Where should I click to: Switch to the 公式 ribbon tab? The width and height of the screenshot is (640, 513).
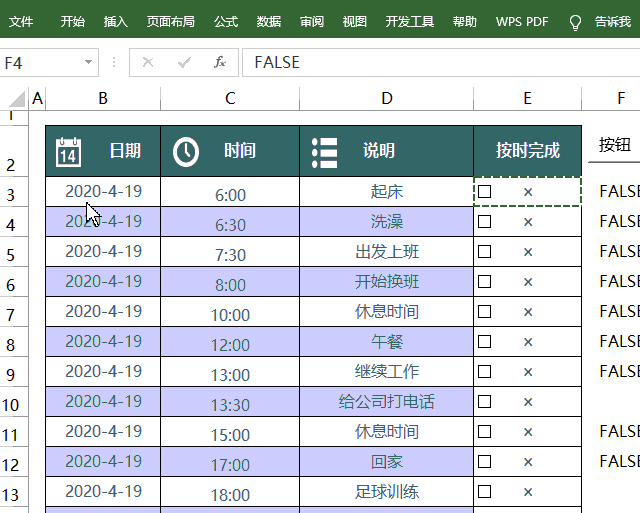click(x=226, y=22)
